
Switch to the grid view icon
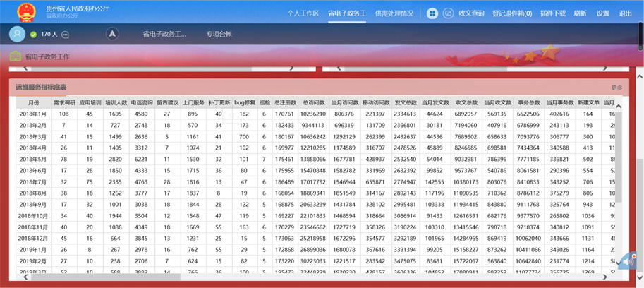pyautogui.click(x=431, y=13)
